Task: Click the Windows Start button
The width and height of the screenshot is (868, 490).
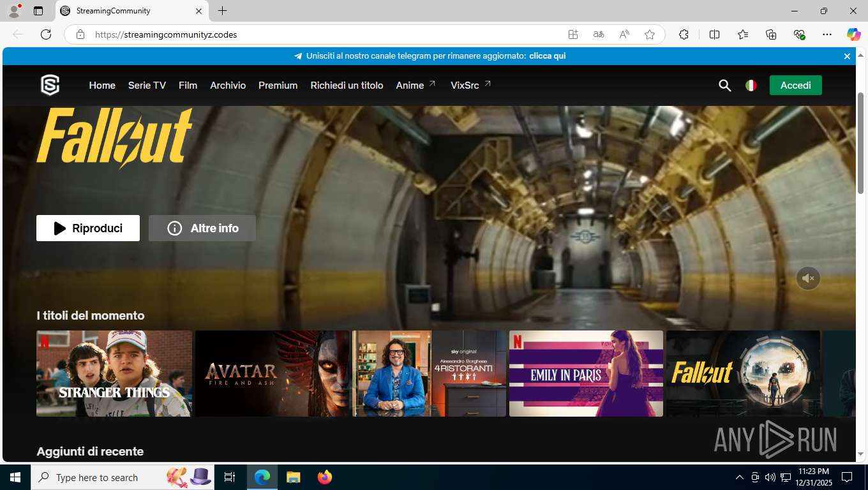Action: point(15,477)
